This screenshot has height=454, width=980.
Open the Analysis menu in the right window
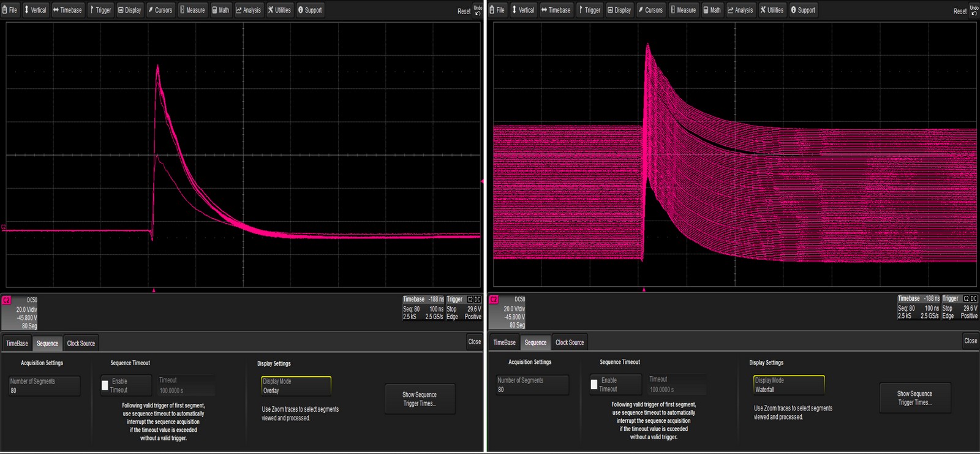pyautogui.click(x=741, y=10)
